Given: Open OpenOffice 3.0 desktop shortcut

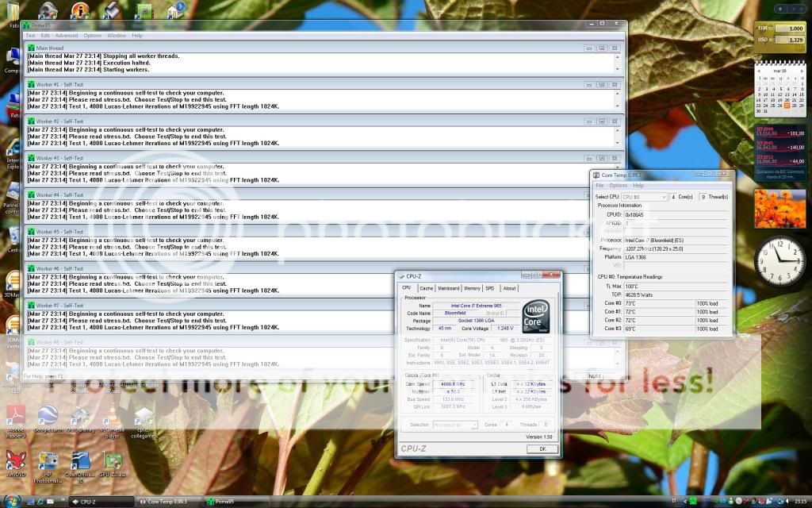Looking at the screenshot, I should [80, 468].
